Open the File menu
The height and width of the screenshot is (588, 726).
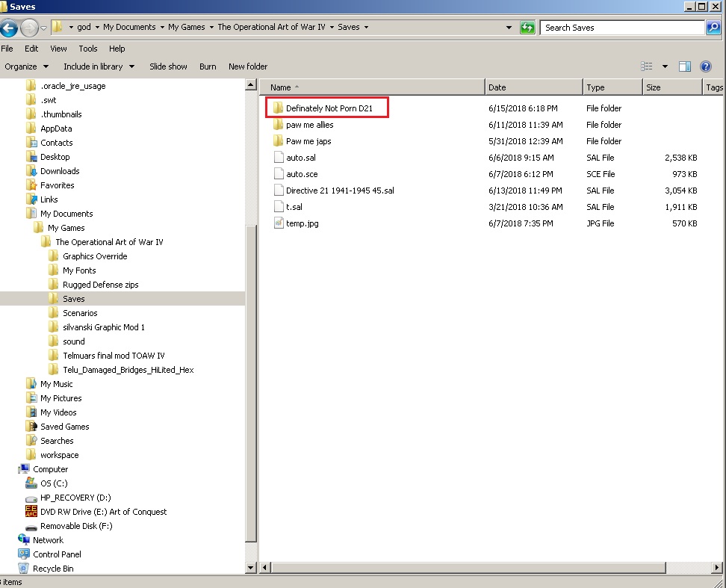click(x=7, y=49)
